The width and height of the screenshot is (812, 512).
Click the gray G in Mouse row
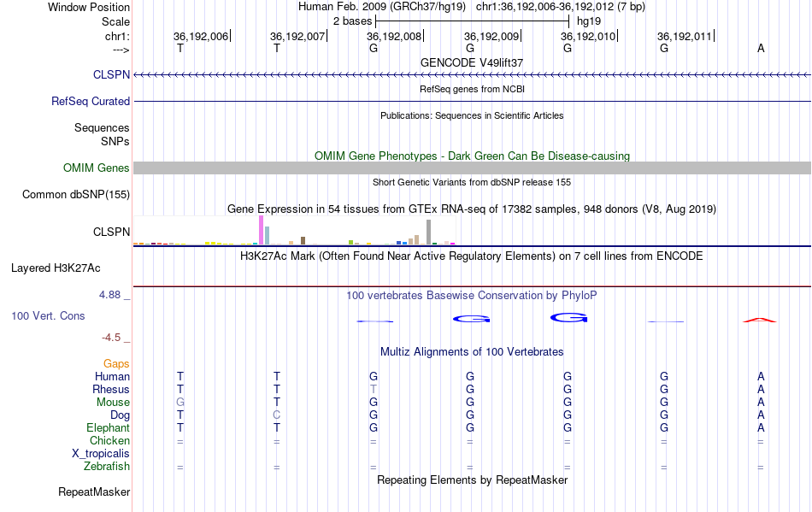180,403
